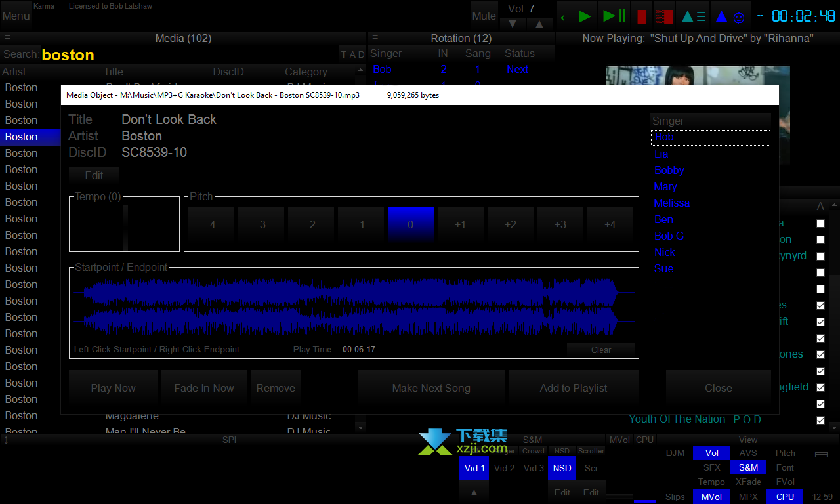Click Edit button below the NSD toggle
Screen dimensions: 840x504
pos(562,492)
